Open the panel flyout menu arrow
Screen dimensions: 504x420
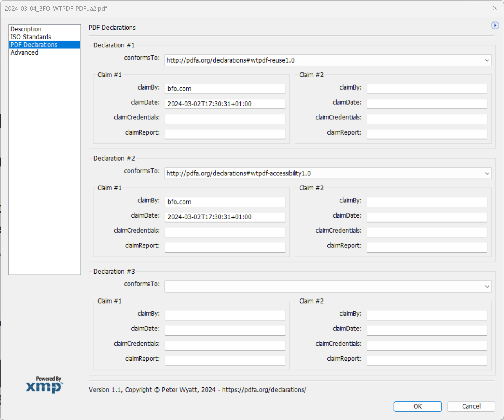(495, 25)
